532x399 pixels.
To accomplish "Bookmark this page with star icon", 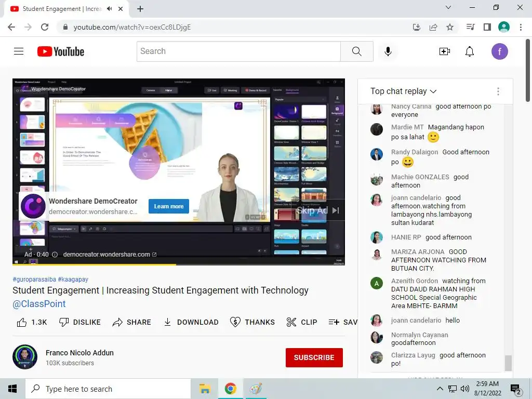I will tap(450, 27).
